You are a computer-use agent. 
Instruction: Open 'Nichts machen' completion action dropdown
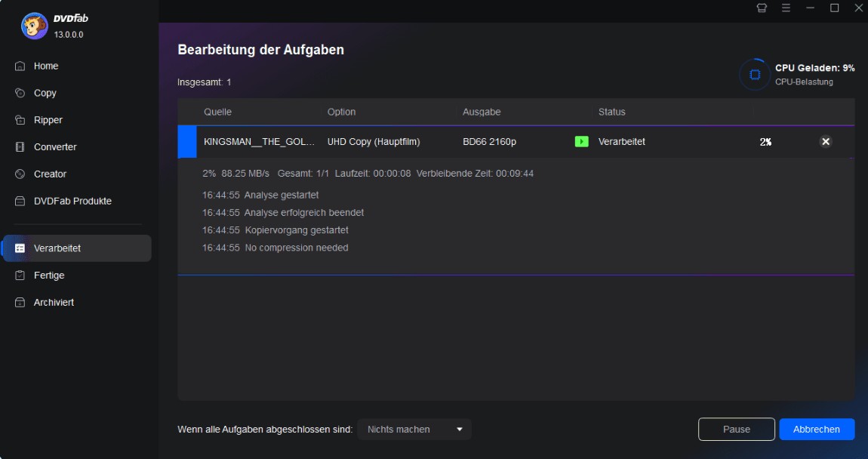coord(414,429)
